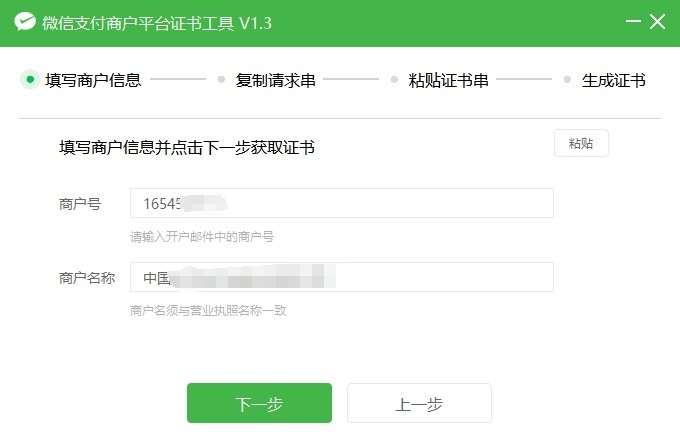Click the 微信支付商户平台证书工具 title text
Screen dimensions: 680x445
coord(137,23)
